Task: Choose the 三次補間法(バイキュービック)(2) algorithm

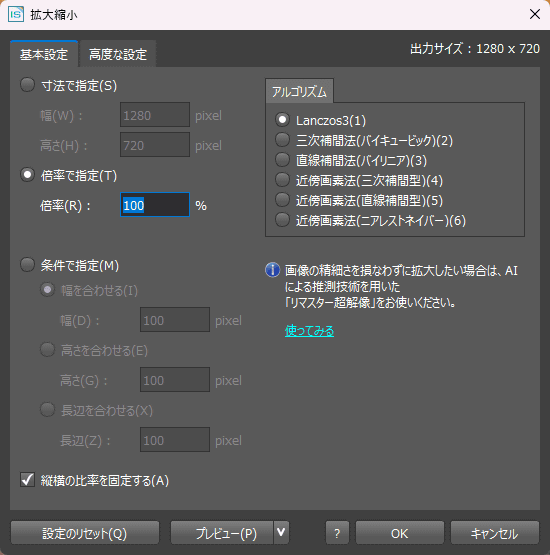Action: tap(364, 140)
